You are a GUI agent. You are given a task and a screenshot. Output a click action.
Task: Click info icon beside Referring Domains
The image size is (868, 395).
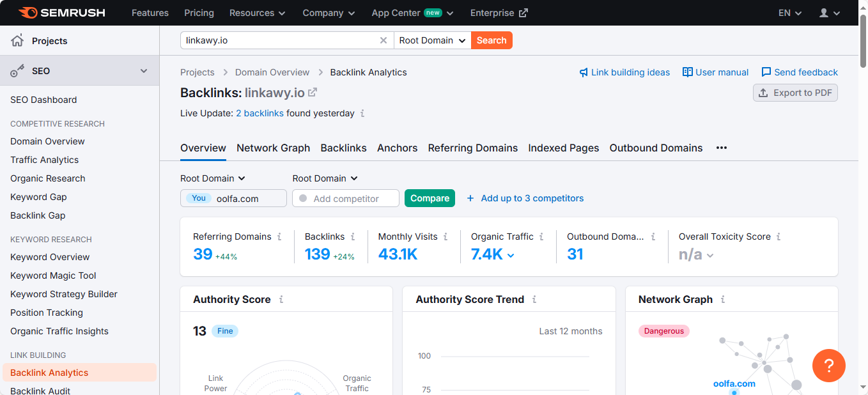(279, 236)
